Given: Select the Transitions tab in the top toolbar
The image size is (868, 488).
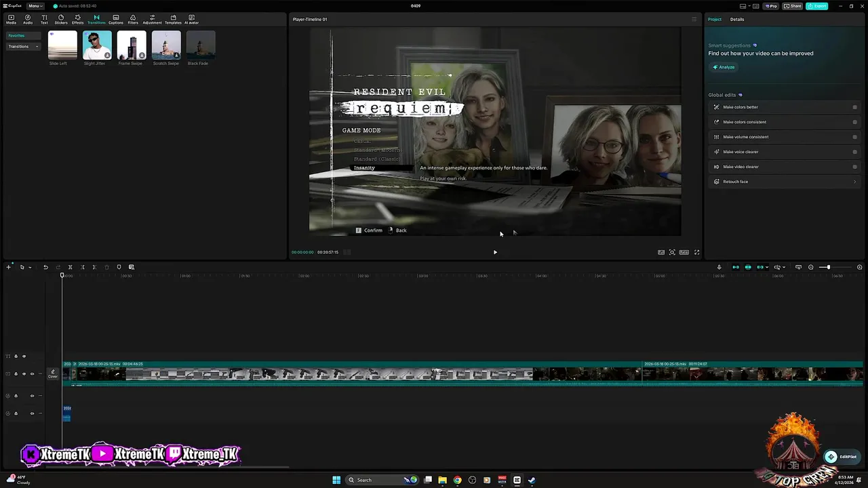Looking at the screenshot, I should pyautogui.click(x=96, y=19).
